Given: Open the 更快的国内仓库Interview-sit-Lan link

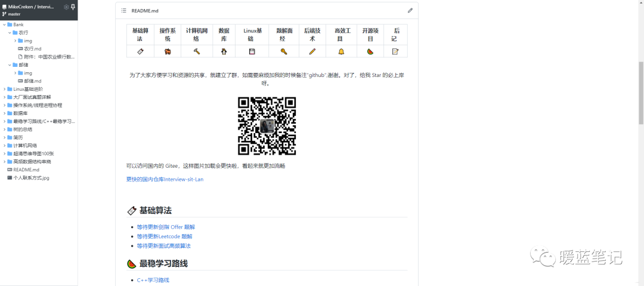Looking at the screenshot, I should click(165, 179).
